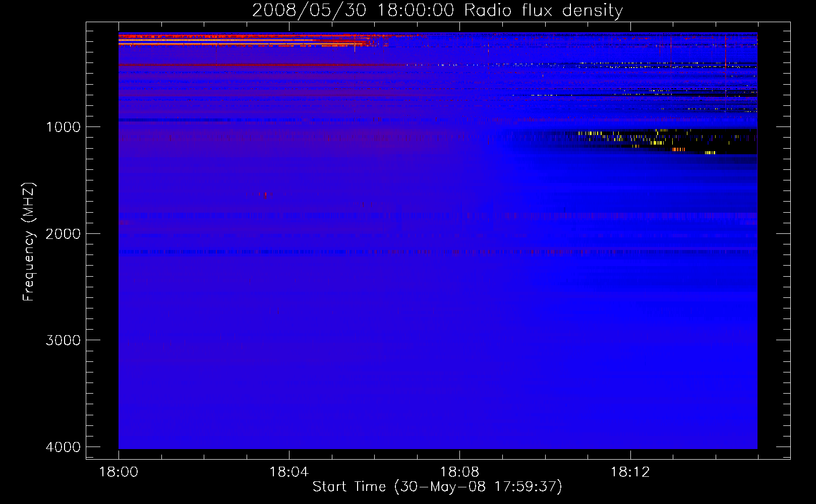Select the 3000 frequency tick label
The image size is (816, 504).
pos(63,340)
